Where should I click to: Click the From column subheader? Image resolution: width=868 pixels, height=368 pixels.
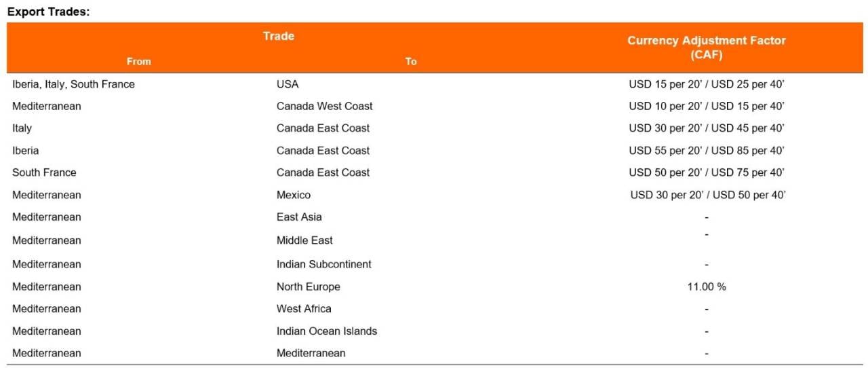pos(139,61)
